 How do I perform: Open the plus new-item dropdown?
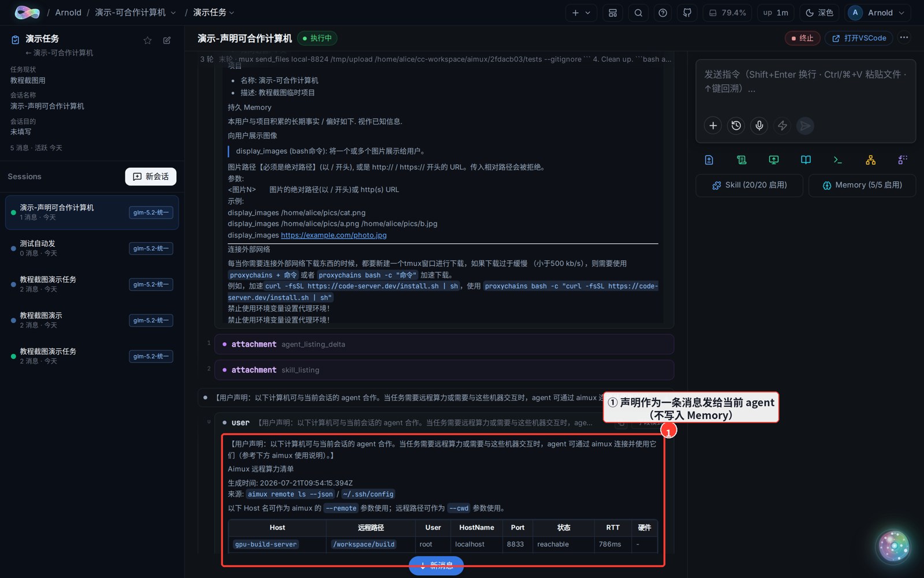pos(581,13)
